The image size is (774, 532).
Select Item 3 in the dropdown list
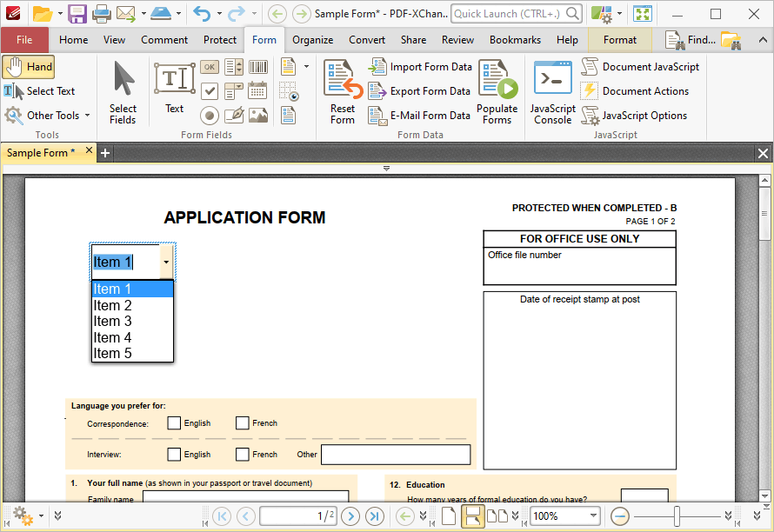coord(132,322)
